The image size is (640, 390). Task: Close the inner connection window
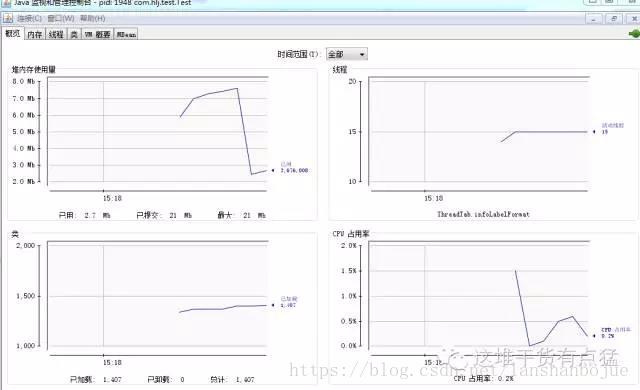(x=633, y=19)
